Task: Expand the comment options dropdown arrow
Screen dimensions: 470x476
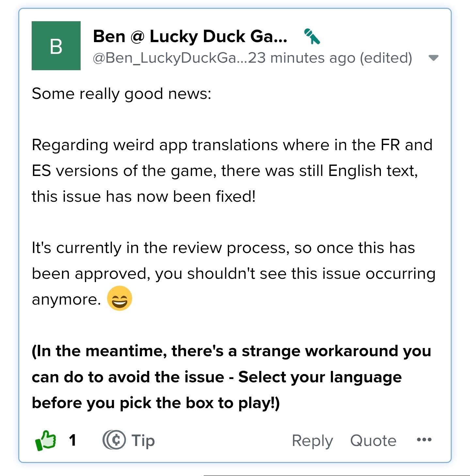Action: coord(433,58)
